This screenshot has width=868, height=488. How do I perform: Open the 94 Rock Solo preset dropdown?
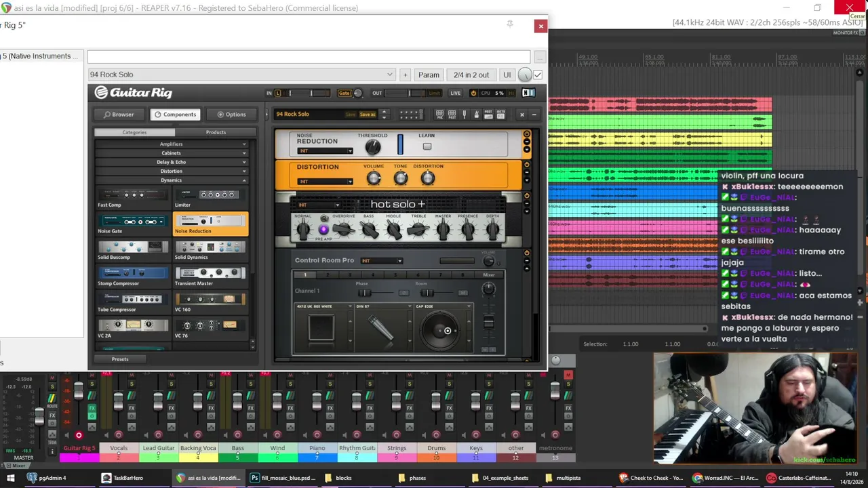tap(241, 75)
